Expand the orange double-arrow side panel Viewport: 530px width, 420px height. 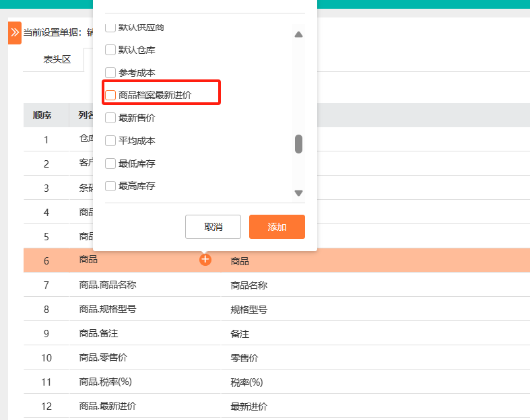point(15,32)
